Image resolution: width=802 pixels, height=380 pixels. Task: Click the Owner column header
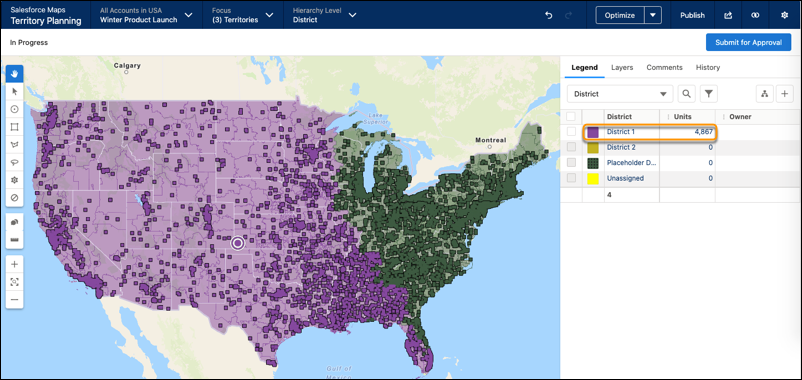740,117
